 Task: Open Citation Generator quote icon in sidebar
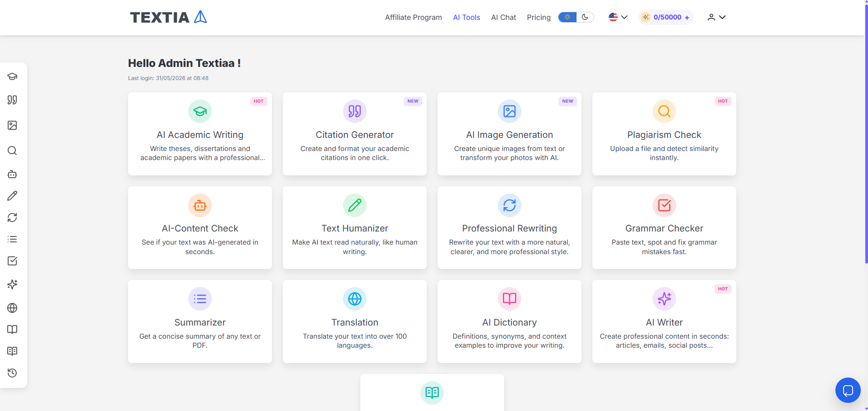point(12,100)
